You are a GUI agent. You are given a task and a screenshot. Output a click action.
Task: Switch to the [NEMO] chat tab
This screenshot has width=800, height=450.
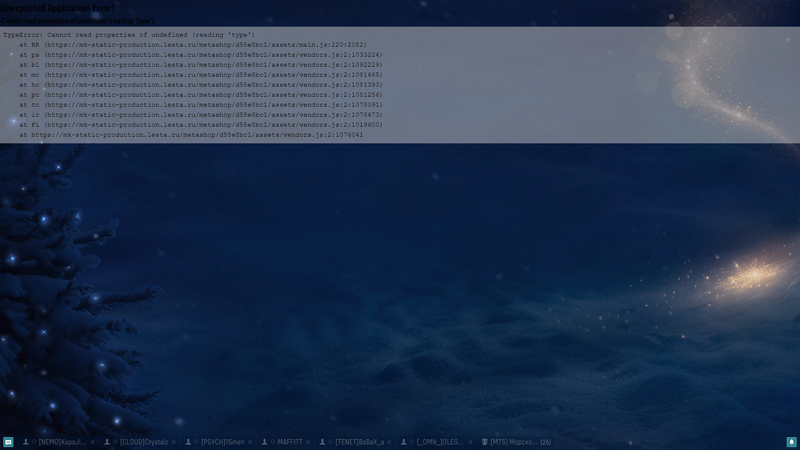[x=62, y=441]
